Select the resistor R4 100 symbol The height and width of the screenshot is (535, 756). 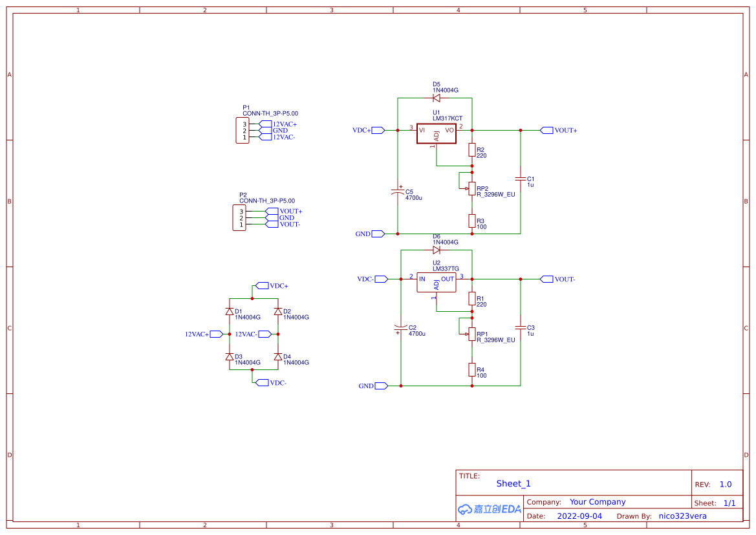pyautogui.click(x=471, y=371)
